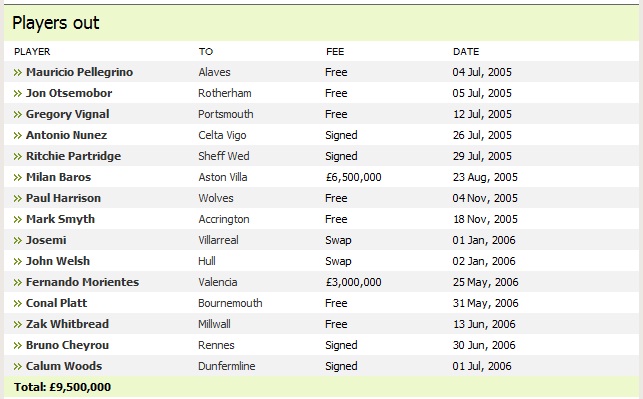Click the arrow icon beside Milan Baros
Viewport: 643px width, 399px height.
click(18, 178)
